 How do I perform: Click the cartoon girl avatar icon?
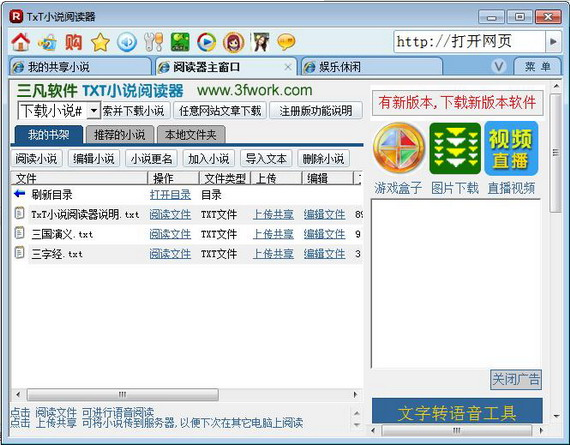click(x=233, y=42)
